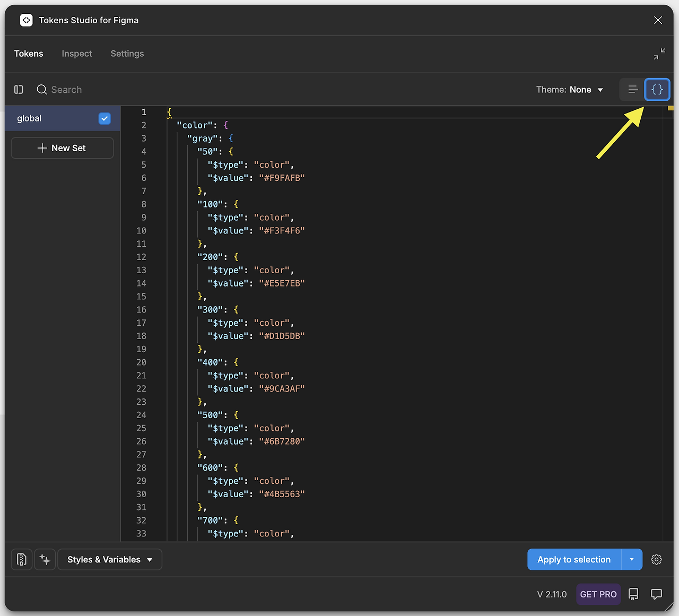Screen dimensions: 679x616
Task: Open the Styles & Variables dropdown
Action: [110, 559]
